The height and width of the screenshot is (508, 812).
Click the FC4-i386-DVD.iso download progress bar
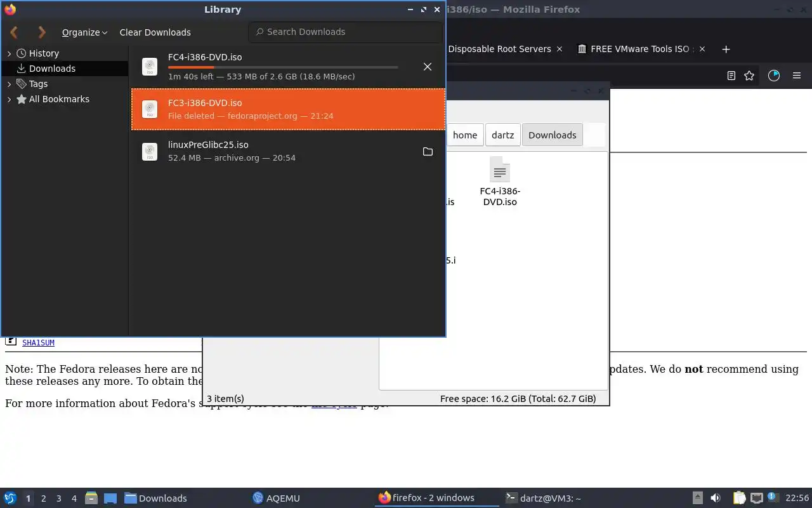pos(283,67)
